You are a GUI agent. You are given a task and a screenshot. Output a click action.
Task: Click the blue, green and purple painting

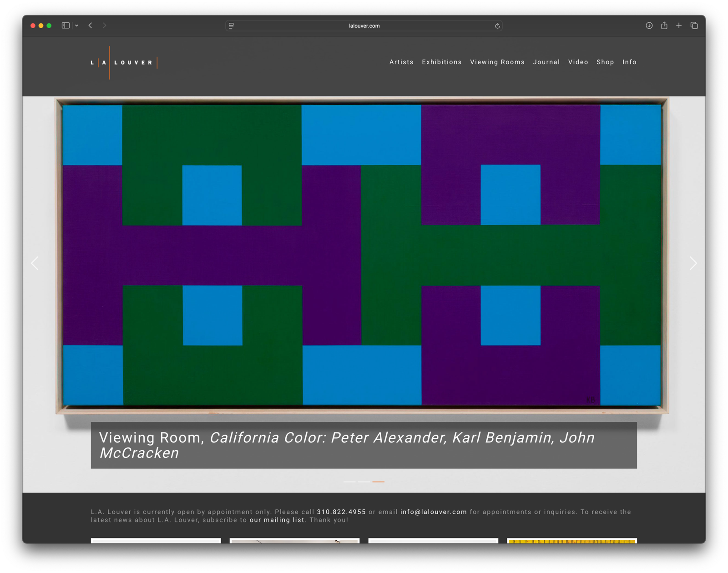pyautogui.click(x=362, y=255)
